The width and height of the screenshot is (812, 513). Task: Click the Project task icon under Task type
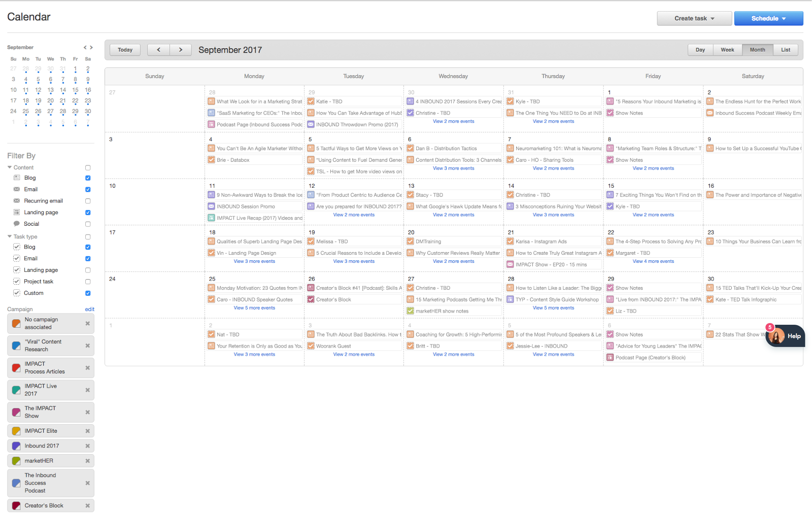[x=17, y=281]
